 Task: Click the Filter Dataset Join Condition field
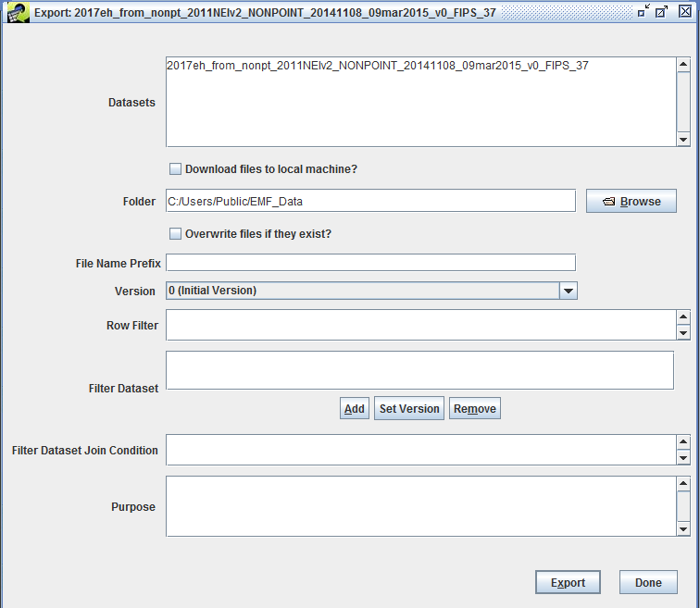421,450
